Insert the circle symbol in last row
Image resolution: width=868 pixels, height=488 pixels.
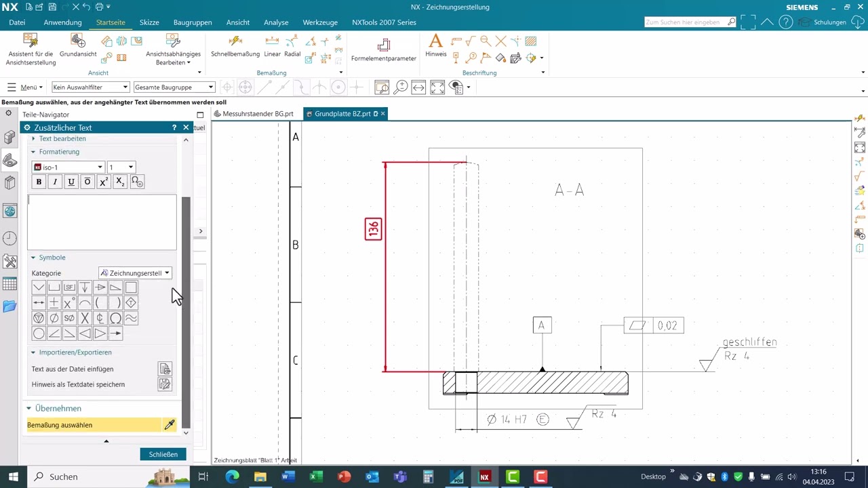39,333
